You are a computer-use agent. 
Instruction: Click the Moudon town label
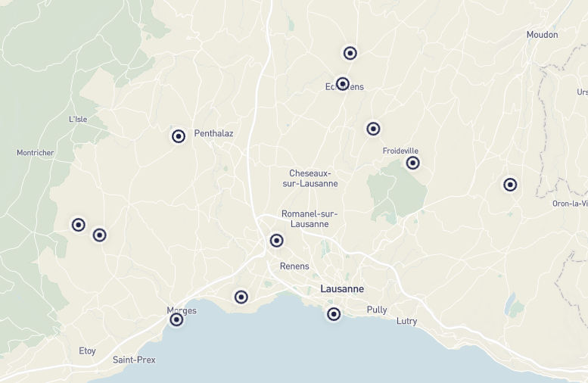click(543, 35)
